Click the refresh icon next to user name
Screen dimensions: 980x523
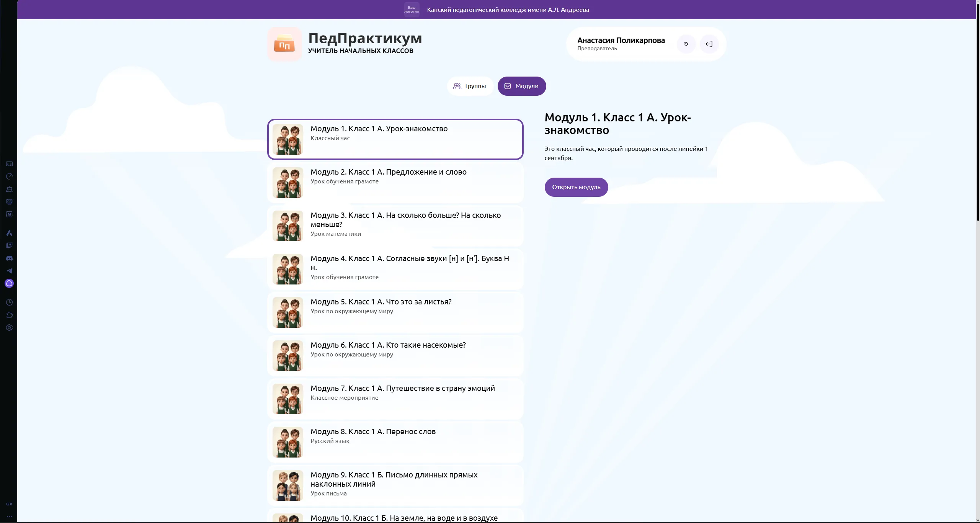[686, 44]
